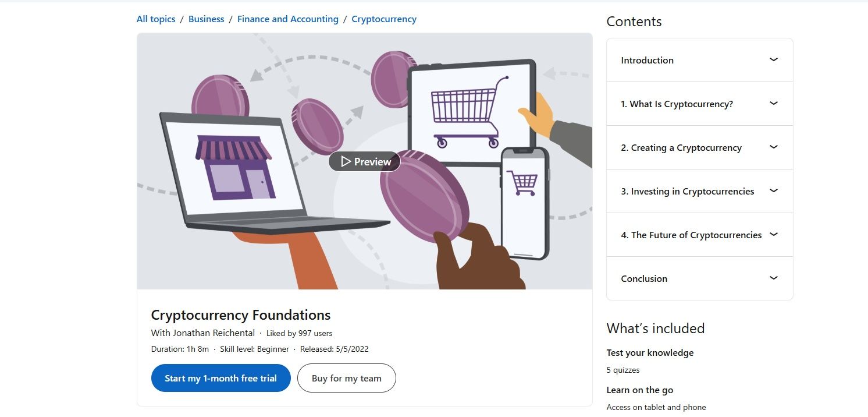Click the Buy for my team button
This screenshot has height=417, width=868.
346,378
